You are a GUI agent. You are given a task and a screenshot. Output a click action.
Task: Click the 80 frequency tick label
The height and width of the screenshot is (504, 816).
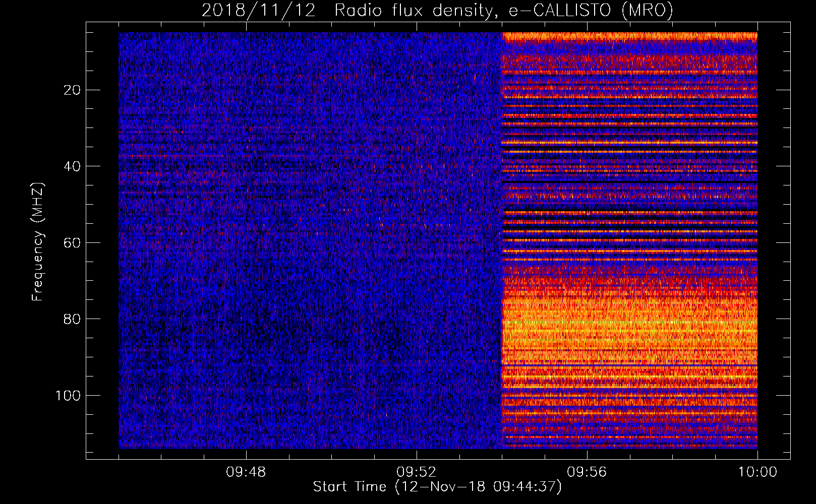(72, 319)
